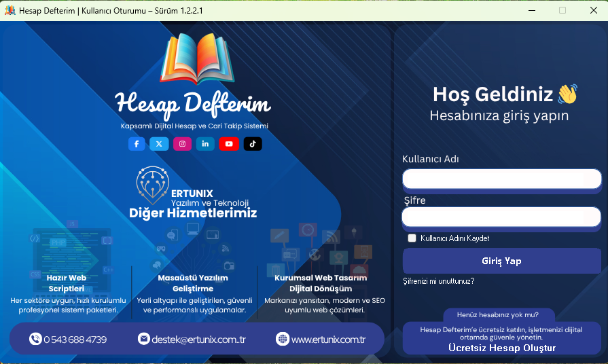
Task: Click the Hesap Defterim script title
Action: (193, 105)
